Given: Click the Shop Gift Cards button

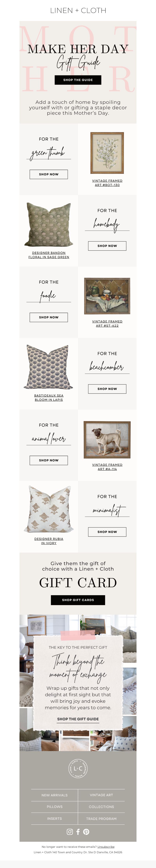Looking at the screenshot, I should [78, 600].
